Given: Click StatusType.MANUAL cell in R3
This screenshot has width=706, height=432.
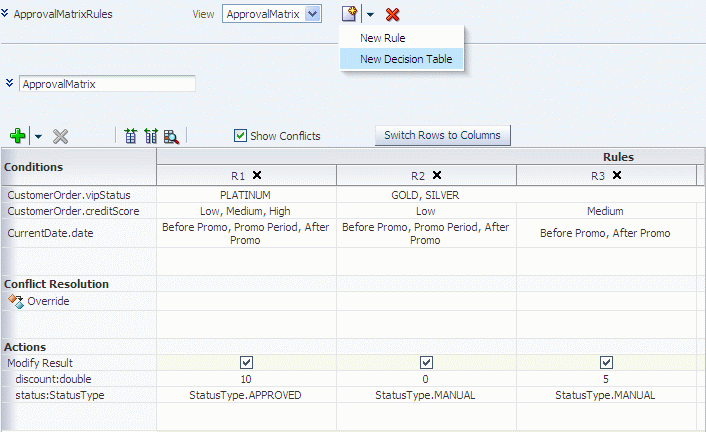Looking at the screenshot, I should (606, 396).
